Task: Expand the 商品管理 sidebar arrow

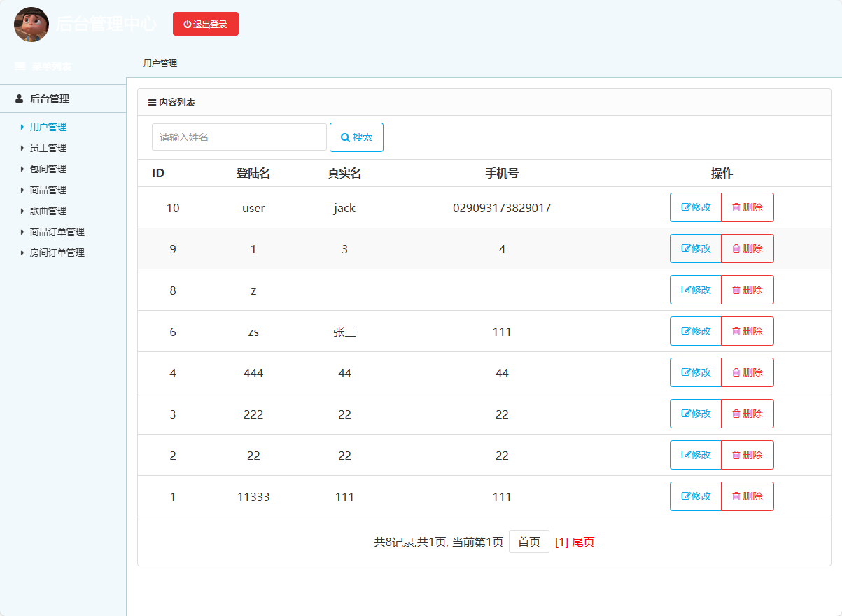Action: pos(22,190)
